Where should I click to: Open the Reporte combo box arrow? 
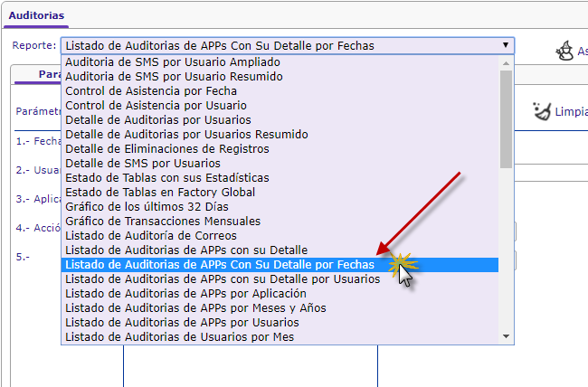pos(506,45)
